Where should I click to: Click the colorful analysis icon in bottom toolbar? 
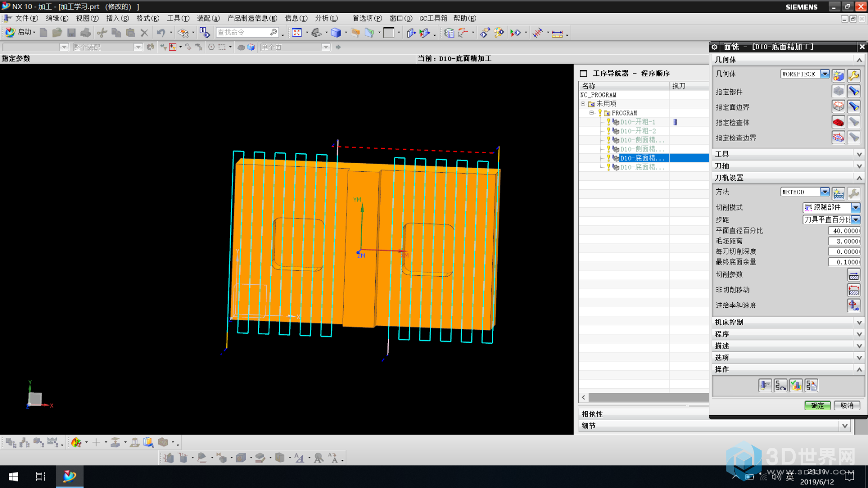[76, 442]
